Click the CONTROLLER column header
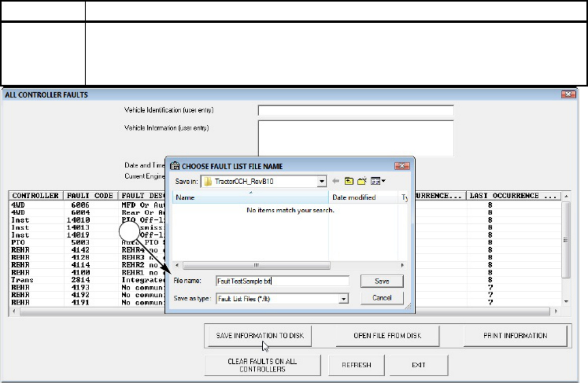The height and width of the screenshot is (383, 588). pyautogui.click(x=36, y=196)
